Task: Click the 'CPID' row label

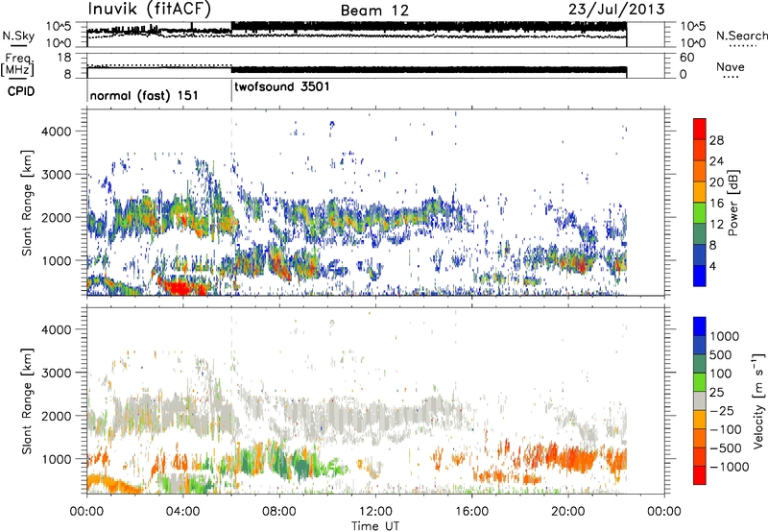Action: pyautogui.click(x=21, y=91)
